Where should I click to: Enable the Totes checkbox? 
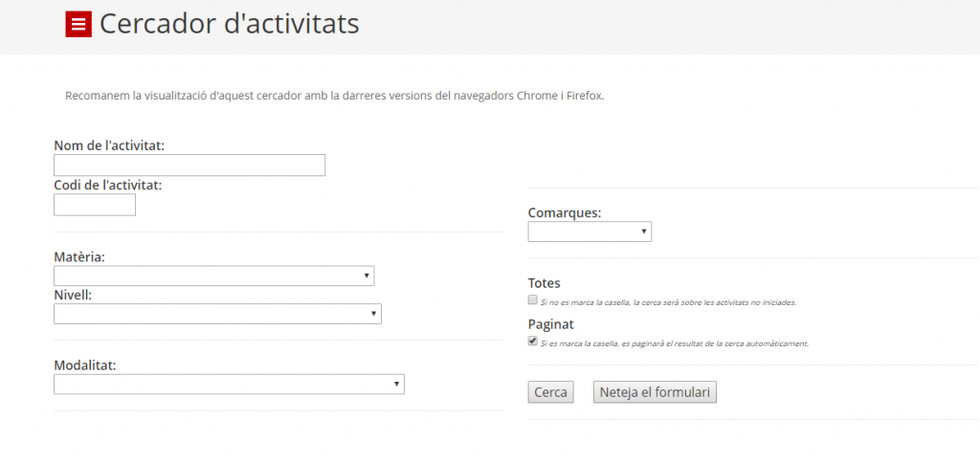click(x=533, y=300)
